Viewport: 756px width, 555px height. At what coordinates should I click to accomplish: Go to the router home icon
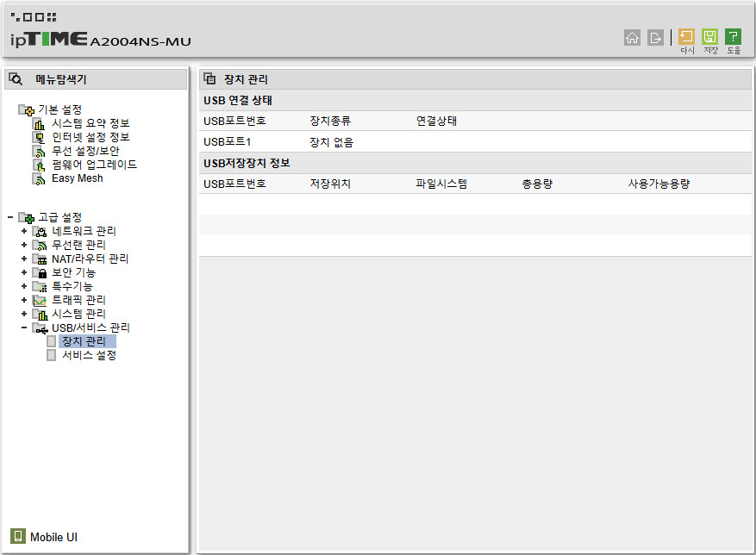tap(632, 37)
